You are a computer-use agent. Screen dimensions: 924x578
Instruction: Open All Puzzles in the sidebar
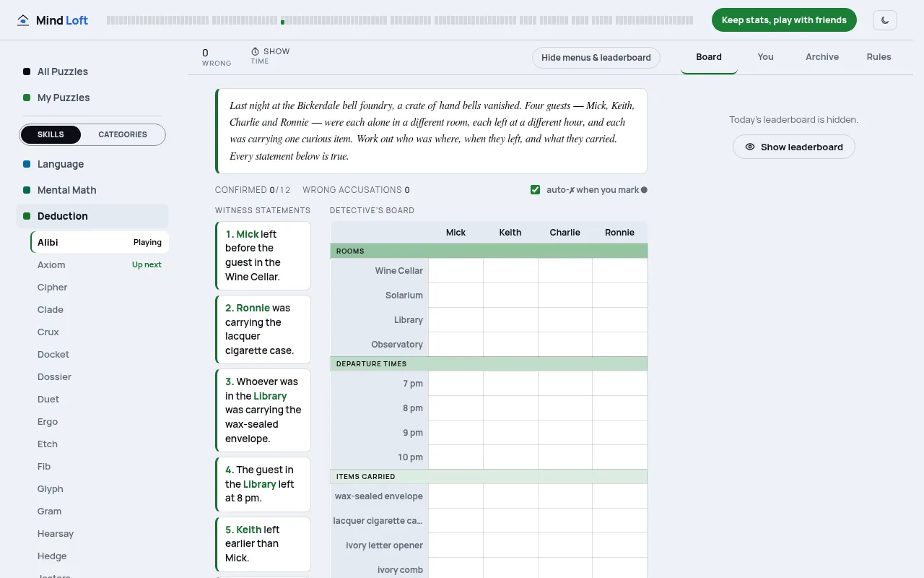[x=92, y=72]
